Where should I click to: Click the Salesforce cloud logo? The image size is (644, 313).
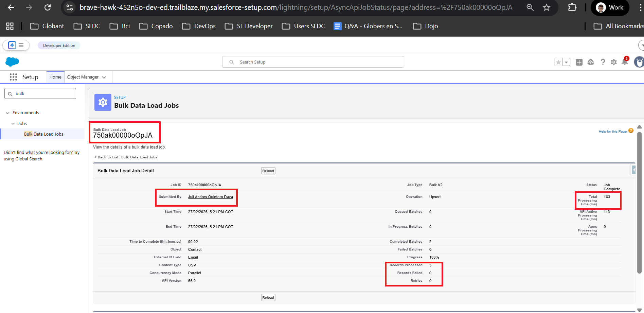click(12, 62)
